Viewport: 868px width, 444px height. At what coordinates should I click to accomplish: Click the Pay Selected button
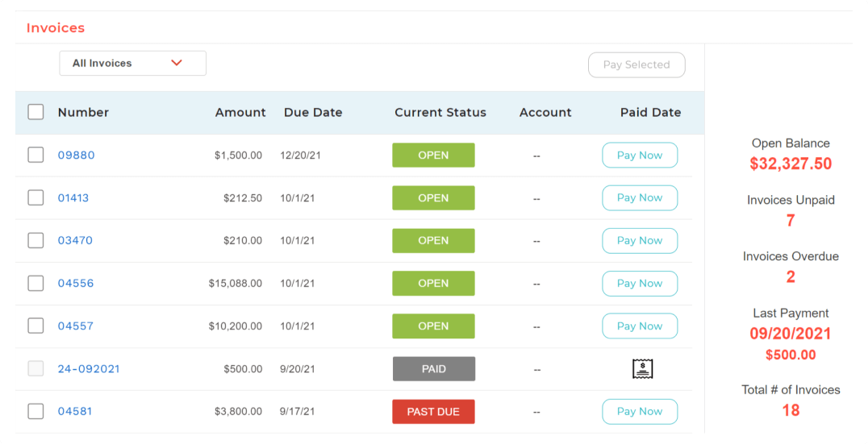[636, 65]
